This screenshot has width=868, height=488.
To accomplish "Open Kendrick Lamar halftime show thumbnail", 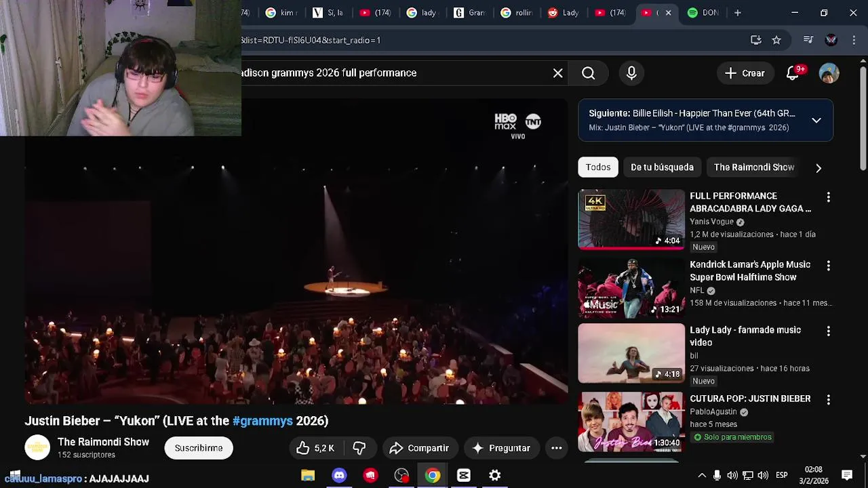I will tap(631, 287).
